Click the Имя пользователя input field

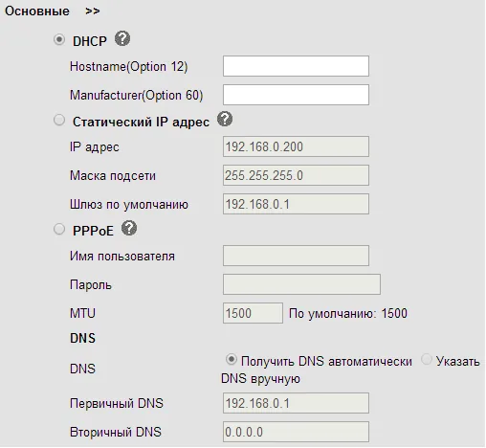pos(296,256)
